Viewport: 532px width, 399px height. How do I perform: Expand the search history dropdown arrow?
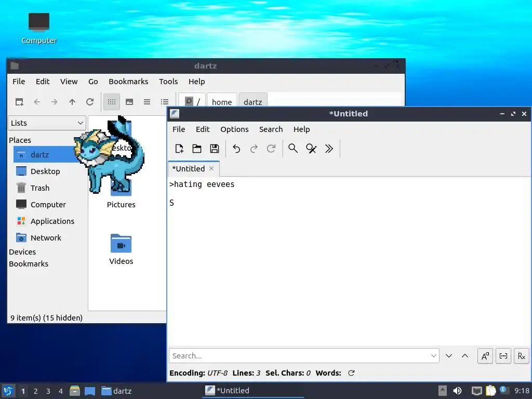(x=434, y=355)
